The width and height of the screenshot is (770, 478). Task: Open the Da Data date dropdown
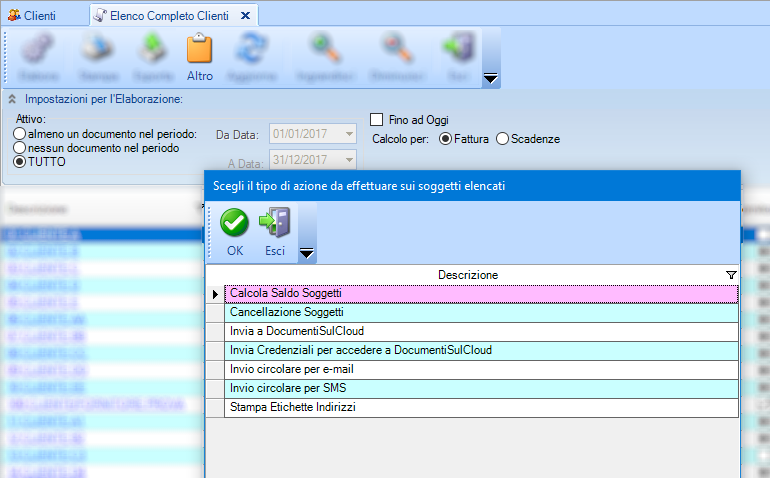pos(348,134)
